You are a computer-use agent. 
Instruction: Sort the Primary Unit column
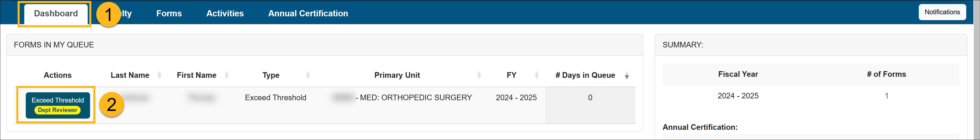479,75
